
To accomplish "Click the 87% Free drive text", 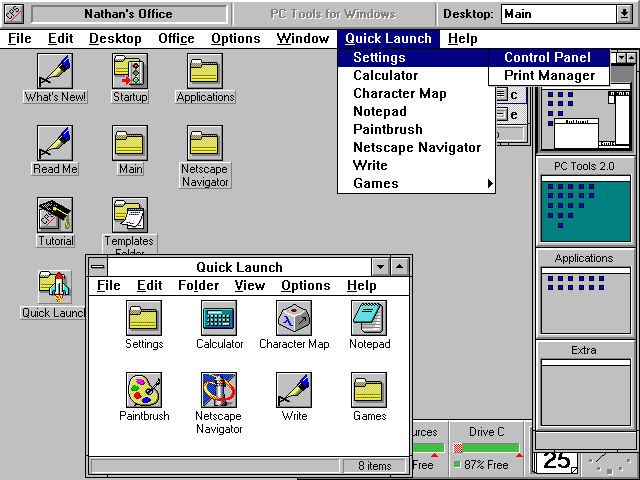I will point(486,465).
